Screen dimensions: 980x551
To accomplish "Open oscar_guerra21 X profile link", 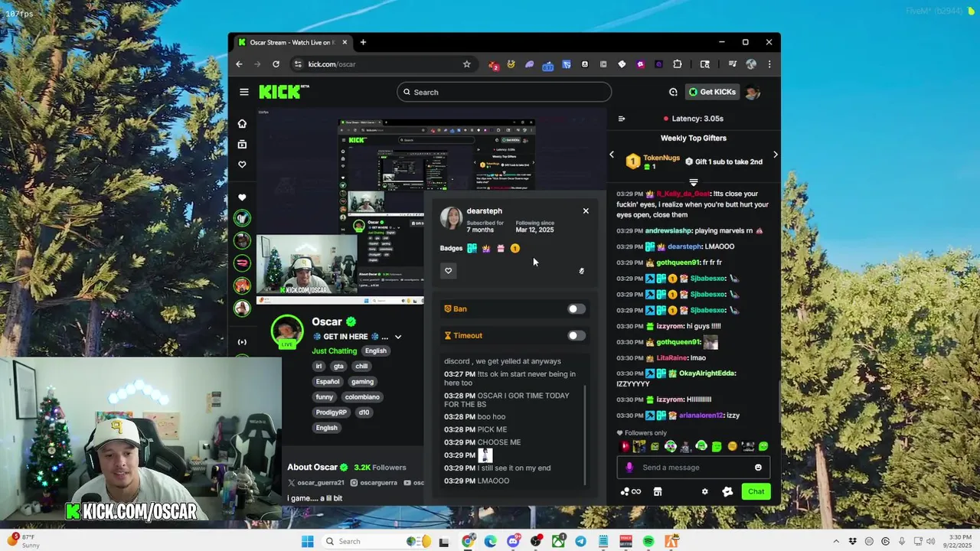I will tap(316, 483).
